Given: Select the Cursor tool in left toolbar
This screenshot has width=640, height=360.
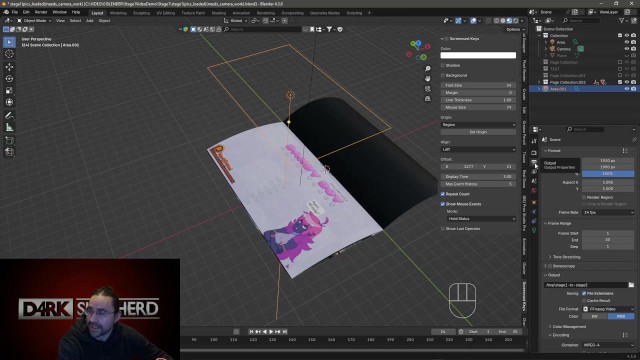Looking at the screenshot, I should (x=9, y=54).
